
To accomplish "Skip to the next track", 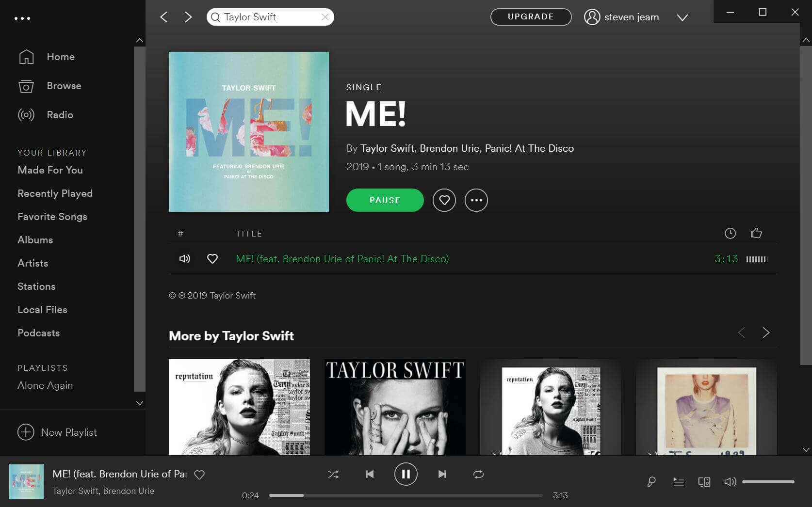I will tap(442, 474).
